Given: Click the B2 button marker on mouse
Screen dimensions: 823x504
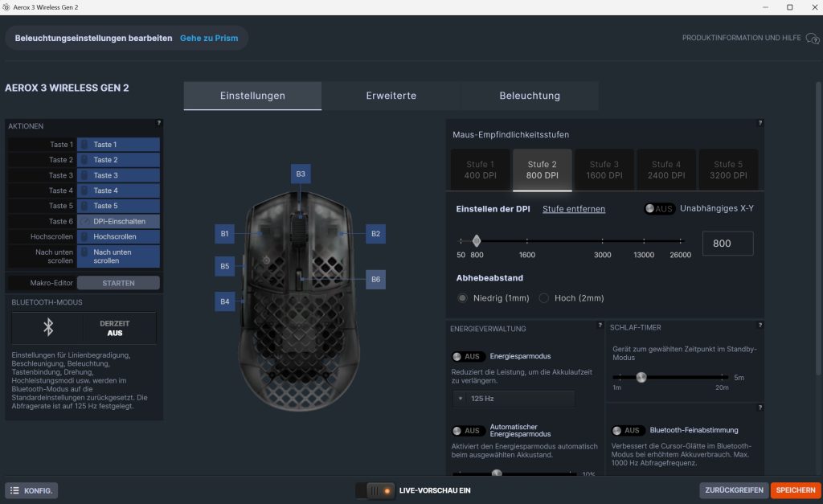Looking at the screenshot, I should pos(375,234).
